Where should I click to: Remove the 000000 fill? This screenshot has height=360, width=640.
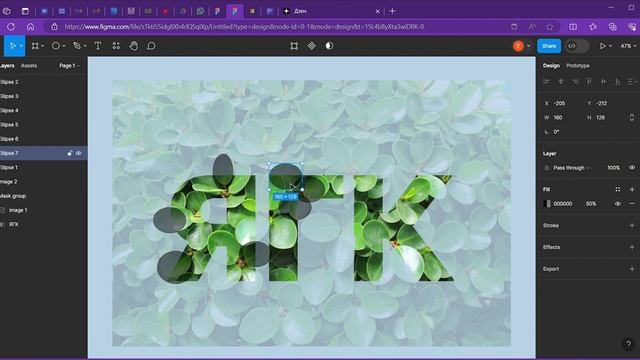(632, 204)
